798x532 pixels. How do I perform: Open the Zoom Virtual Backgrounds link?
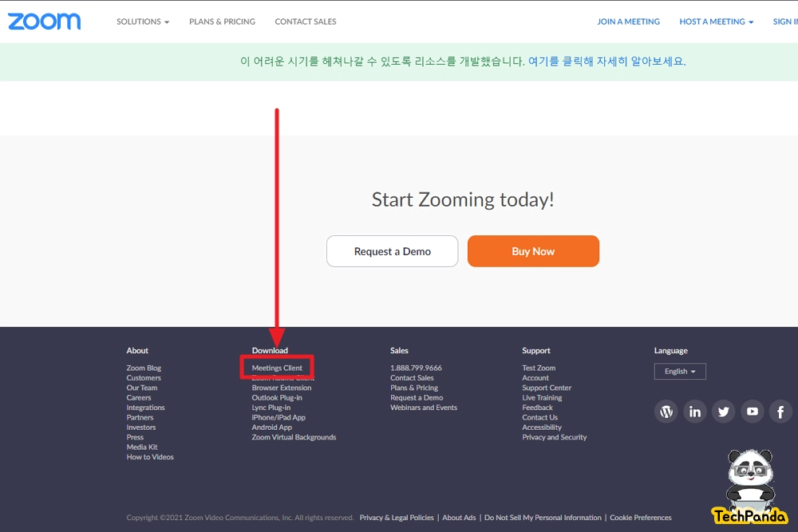click(x=294, y=437)
